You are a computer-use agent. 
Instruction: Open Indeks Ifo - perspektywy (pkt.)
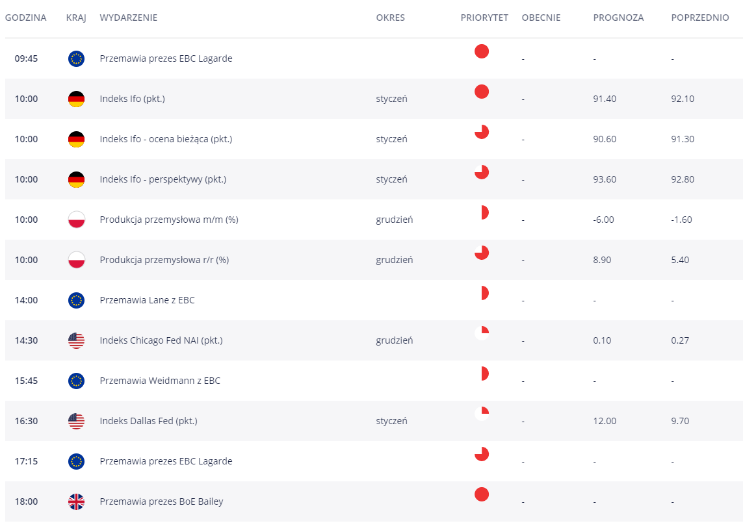163,179
